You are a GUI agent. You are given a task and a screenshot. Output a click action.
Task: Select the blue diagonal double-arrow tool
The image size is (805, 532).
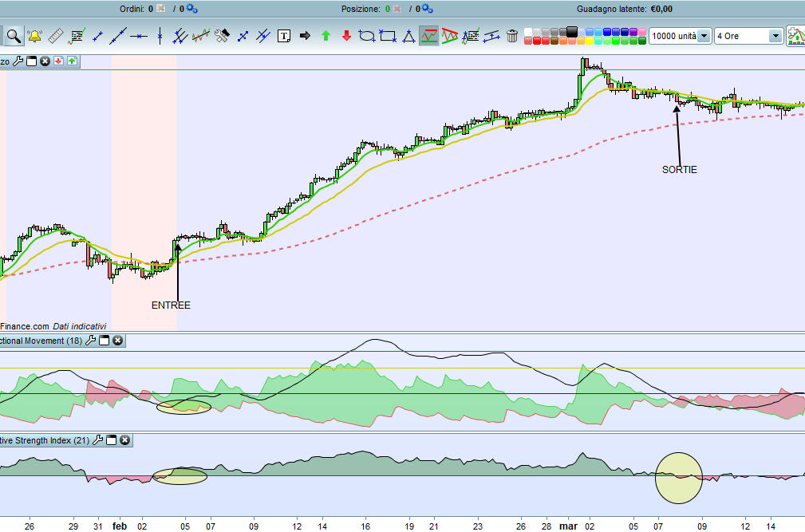click(243, 36)
